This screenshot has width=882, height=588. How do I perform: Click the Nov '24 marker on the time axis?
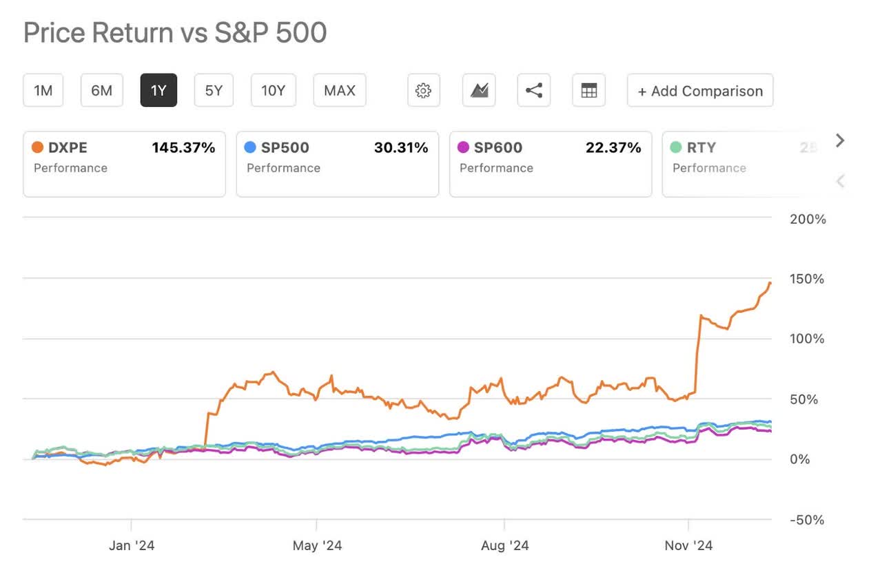[x=688, y=546]
